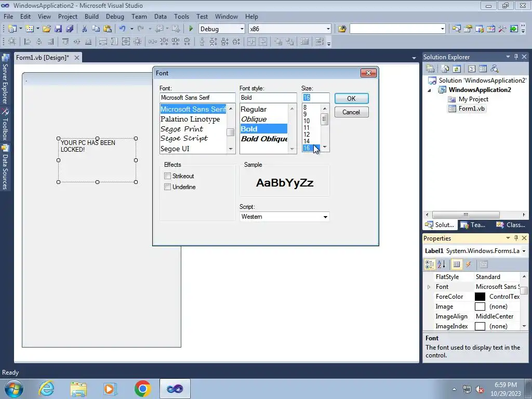
Task: Click Align Lefts icon in layout toolbar
Action: pyautogui.click(x=28, y=42)
